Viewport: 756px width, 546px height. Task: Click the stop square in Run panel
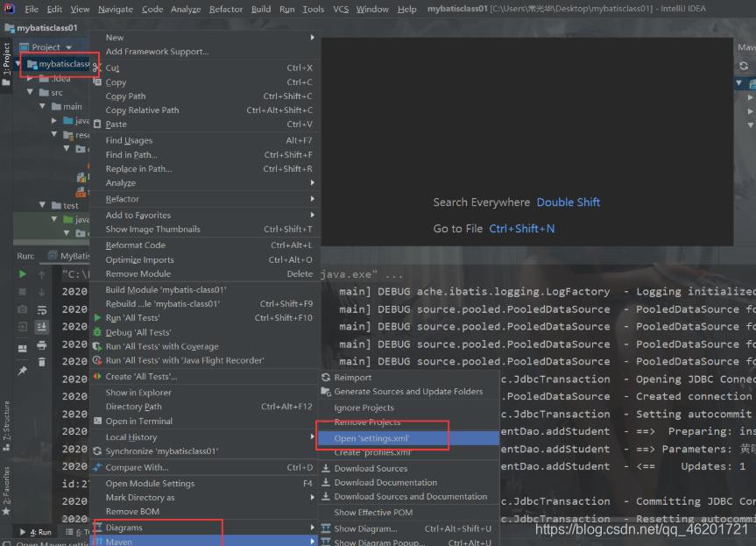point(22,292)
